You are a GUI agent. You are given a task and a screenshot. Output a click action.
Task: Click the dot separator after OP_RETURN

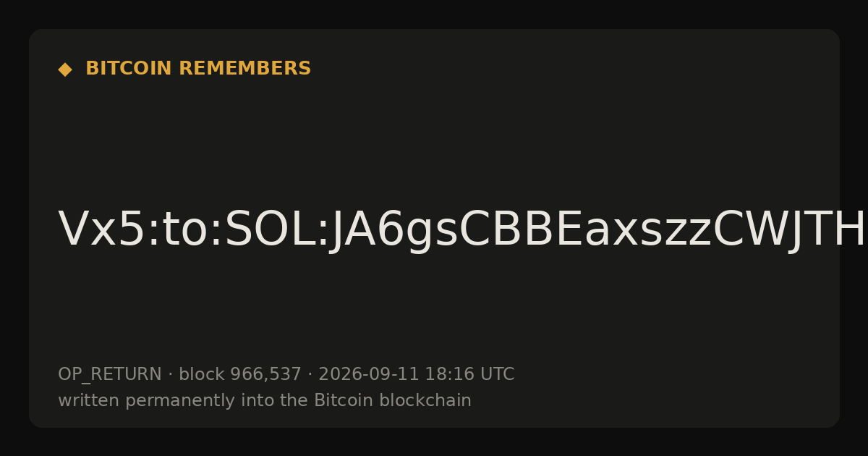click(170, 375)
